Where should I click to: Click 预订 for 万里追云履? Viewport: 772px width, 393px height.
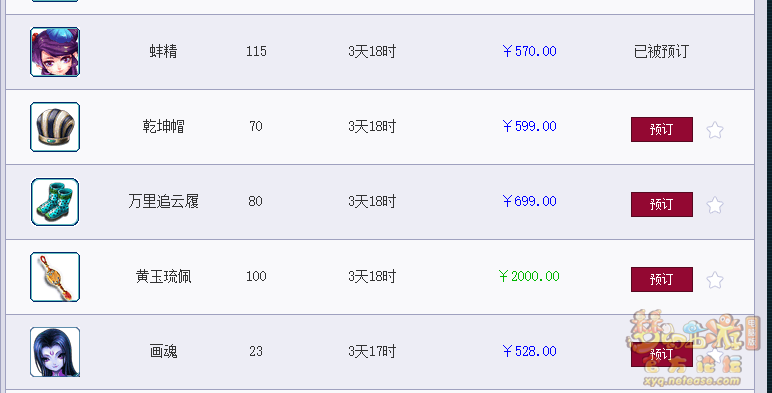tap(662, 204)
